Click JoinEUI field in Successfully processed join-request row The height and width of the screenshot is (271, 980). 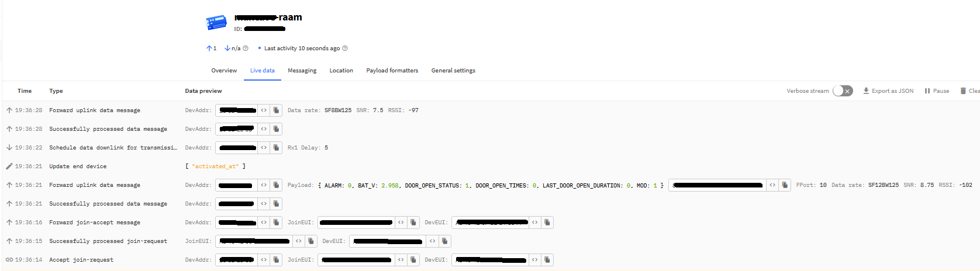tap(254, 241)
